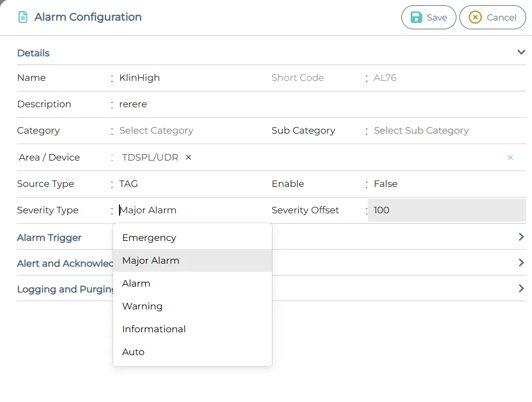Image resolution: width=532 pixels, height=402 pixels.
Task: Pick Warning from the severity dropdown
Action: pyautogui.click(x=142, y=306)
